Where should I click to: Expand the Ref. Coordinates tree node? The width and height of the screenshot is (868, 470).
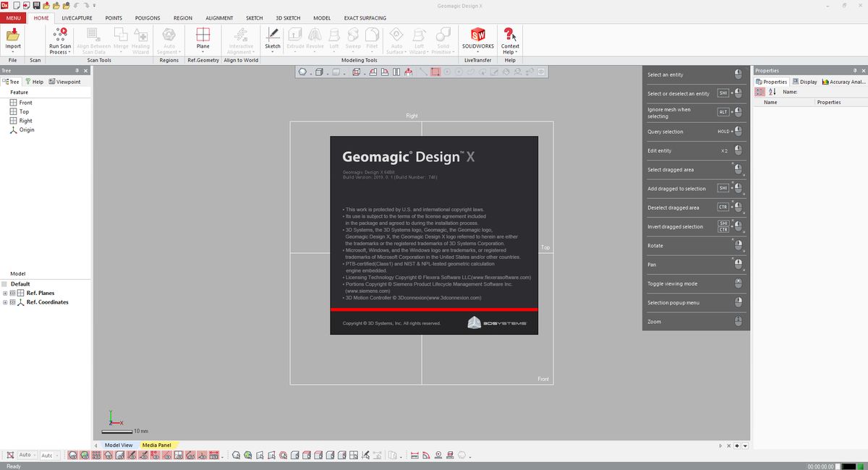(x=5, y=302)
